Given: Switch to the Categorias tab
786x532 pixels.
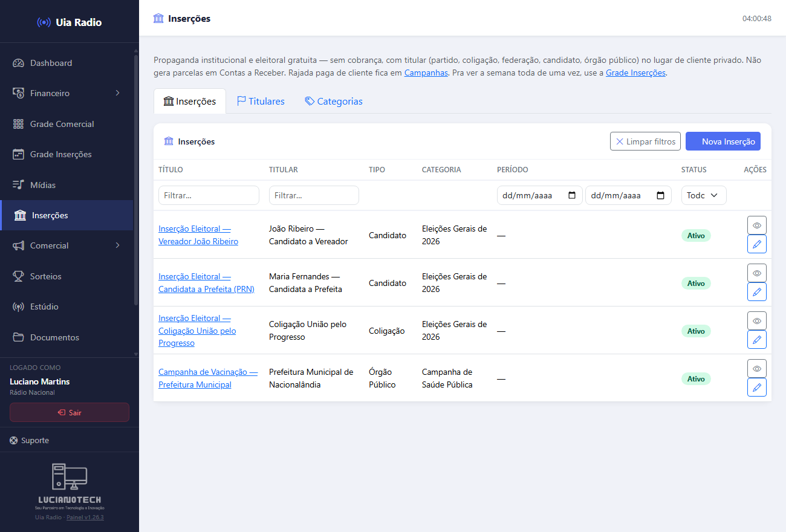Looking at the screenshot, I should (334, 101).
